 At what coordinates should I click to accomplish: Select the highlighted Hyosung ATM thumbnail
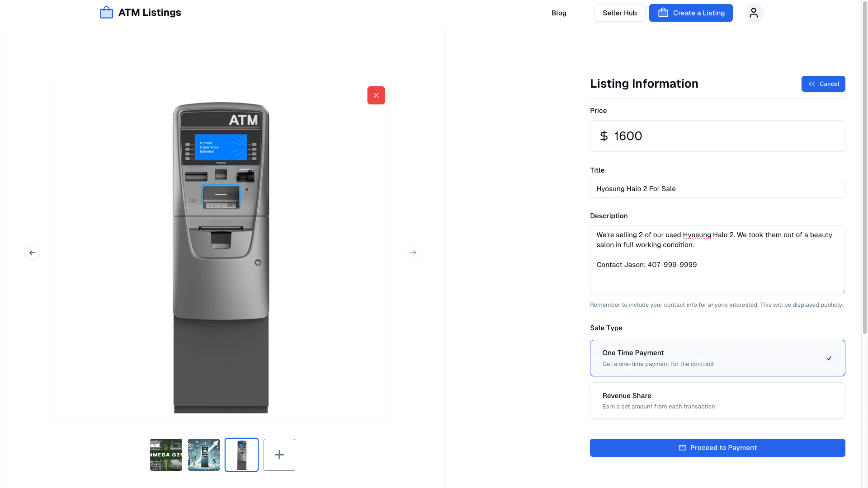tap(241, 455)
